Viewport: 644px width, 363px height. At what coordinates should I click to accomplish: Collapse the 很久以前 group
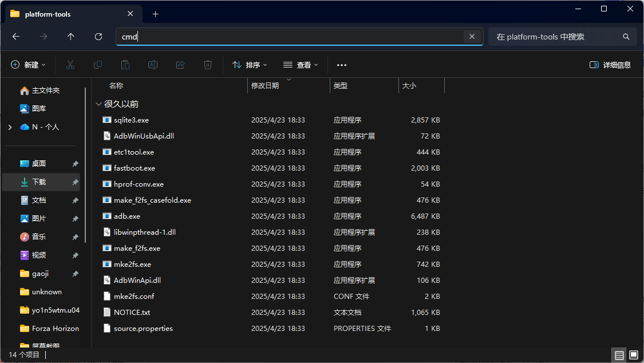click(x=98, y=104)
